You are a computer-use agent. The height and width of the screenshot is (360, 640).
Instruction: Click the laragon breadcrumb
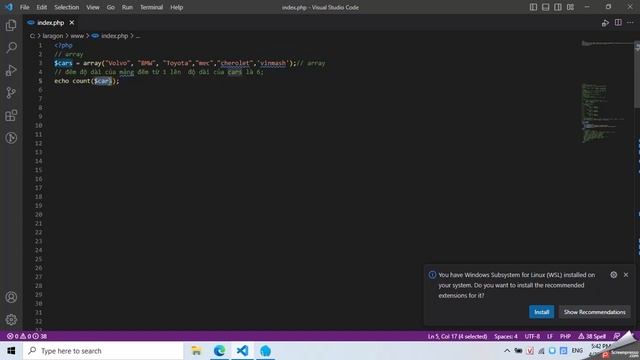pos(53,36)
